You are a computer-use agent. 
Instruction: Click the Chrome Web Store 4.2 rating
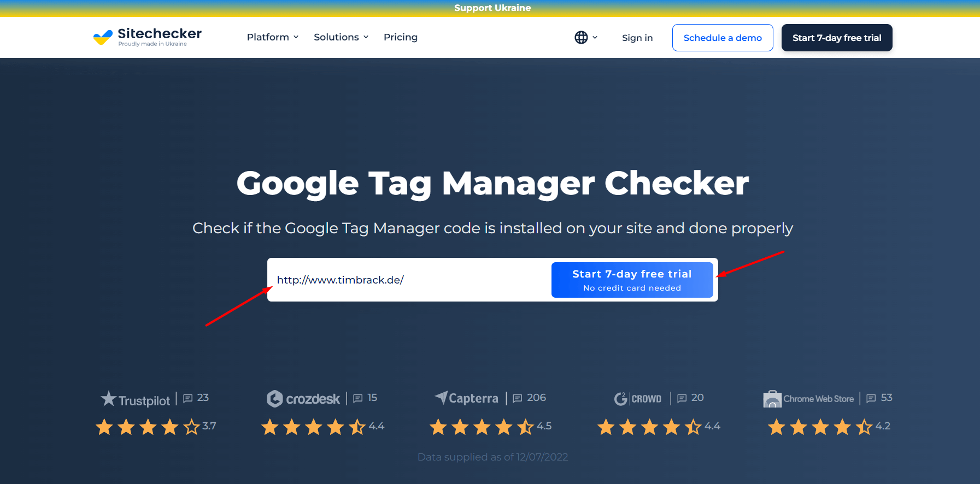point(829,427)
